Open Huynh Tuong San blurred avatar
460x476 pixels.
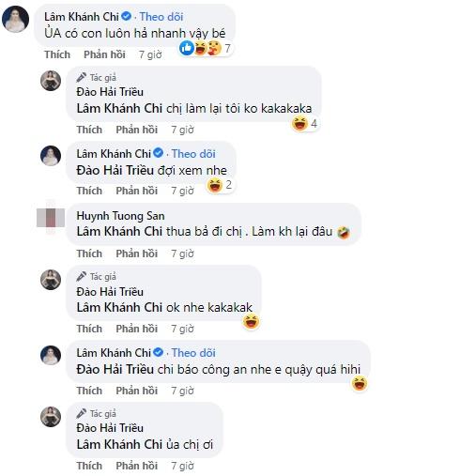click(x=51, y=218)
